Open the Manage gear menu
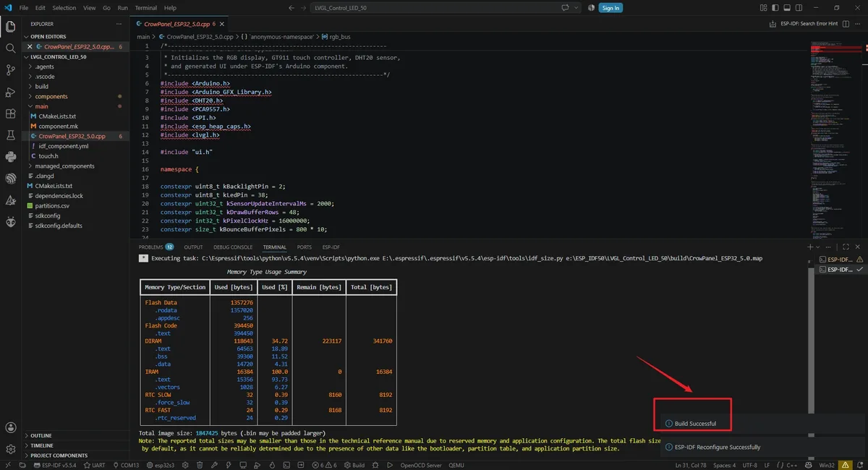The height and width of the screenshot is (470, 868). 10,450
